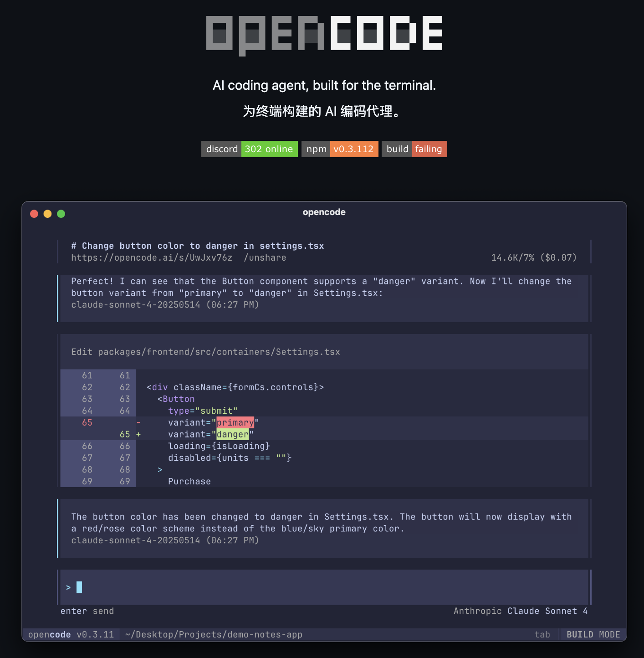Click the opencode v0.3.11 label in status bar
Viewport: 644px width, 658px height.
[71, 634]
